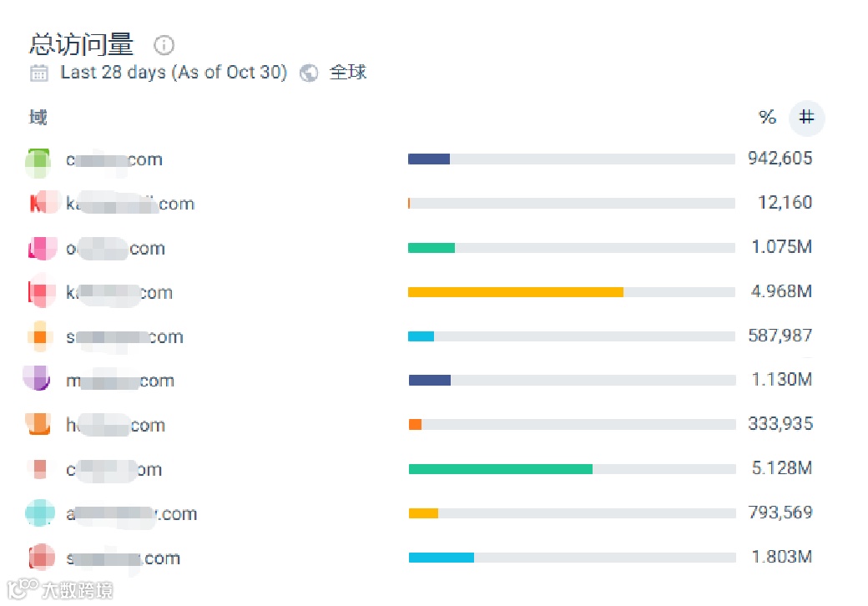Click the 域 column header
Viewport: 868px width, 606px height.
38,118
